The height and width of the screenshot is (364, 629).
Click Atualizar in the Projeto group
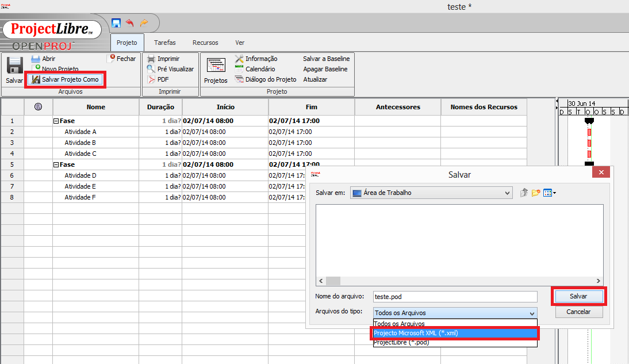pos(315,79)
